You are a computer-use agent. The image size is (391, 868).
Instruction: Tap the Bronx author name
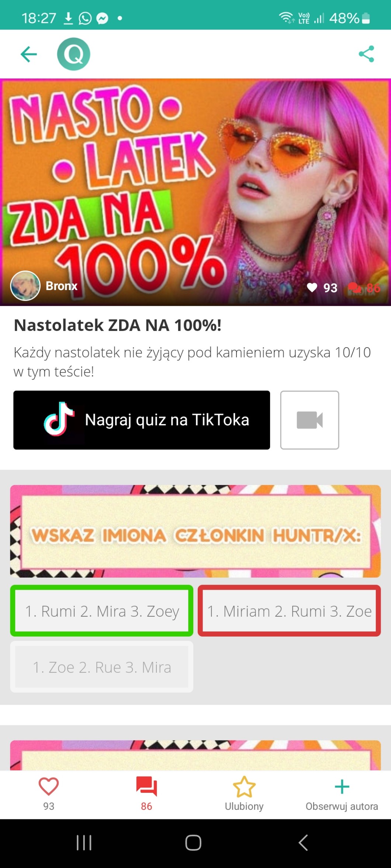[62, 286]
